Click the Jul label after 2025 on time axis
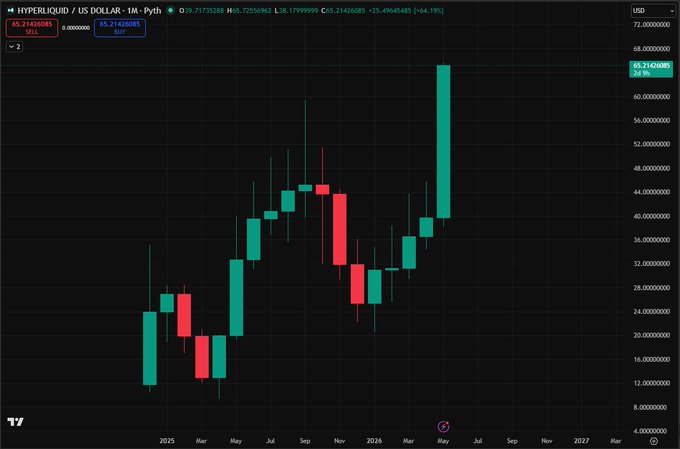Viewport: 680px width, 449px height. [270, 441]
